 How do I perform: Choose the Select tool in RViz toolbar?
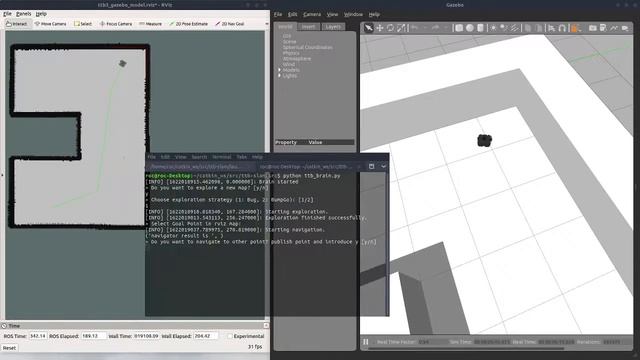pyautogui.click(x=83, y=24)
